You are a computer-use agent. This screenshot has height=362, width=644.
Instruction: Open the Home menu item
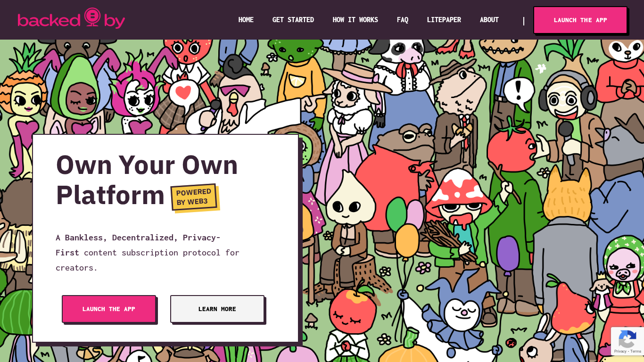pos(246,20)
